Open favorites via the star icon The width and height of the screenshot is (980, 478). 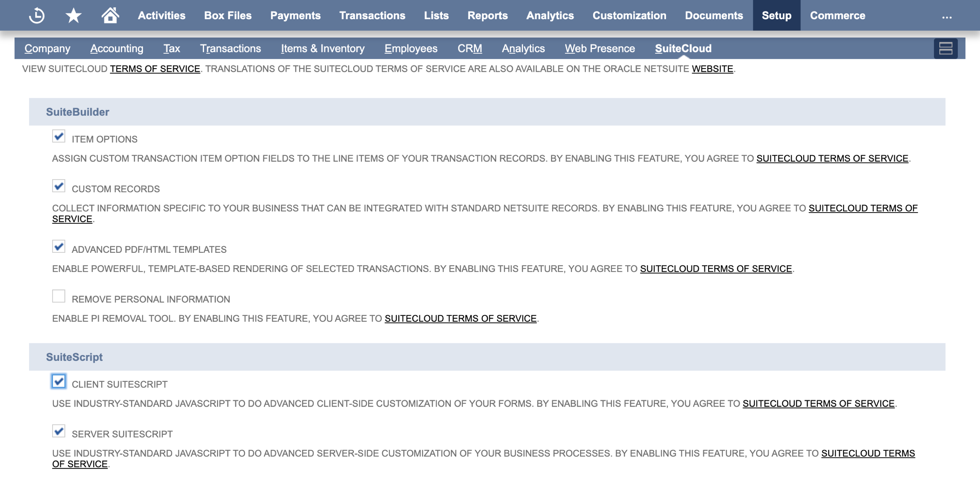(x=73, y=15)
